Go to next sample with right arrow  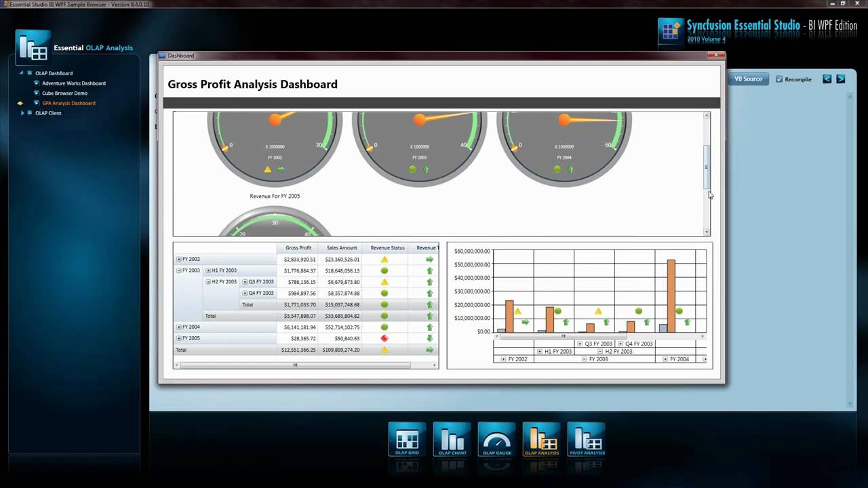841,79
